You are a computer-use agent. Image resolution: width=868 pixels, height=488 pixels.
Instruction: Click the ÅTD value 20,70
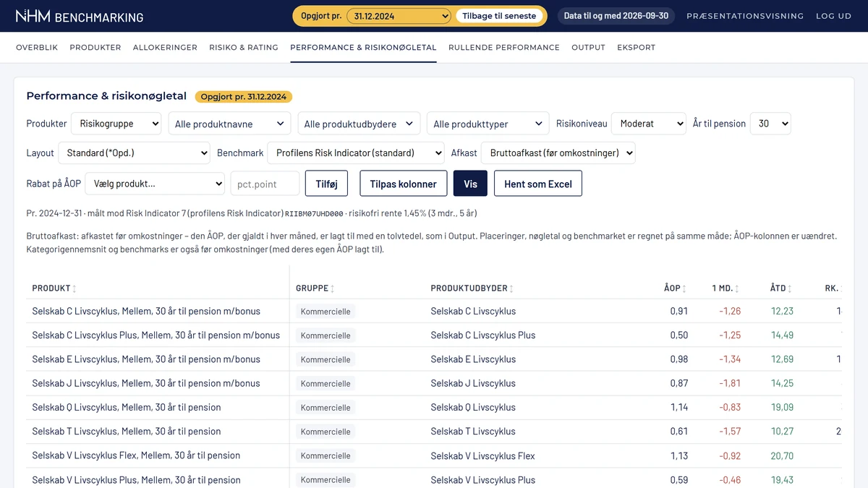(782, 455)
